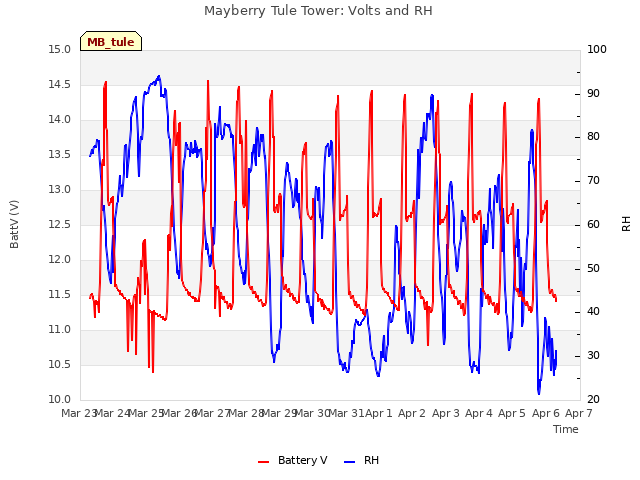Select the 12.0 left axis tick label

coord(60,260)
